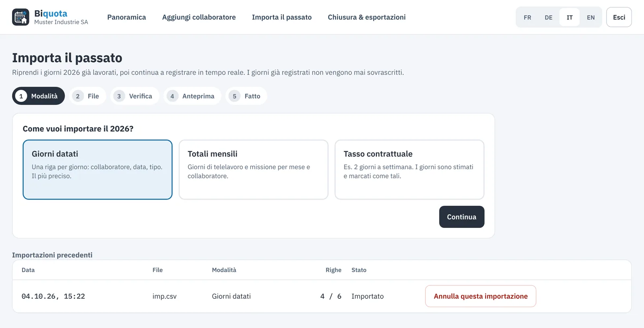Open the Panoramica menu
The height and width of the screenshot is (328, 644).
[x=126, y=17]
